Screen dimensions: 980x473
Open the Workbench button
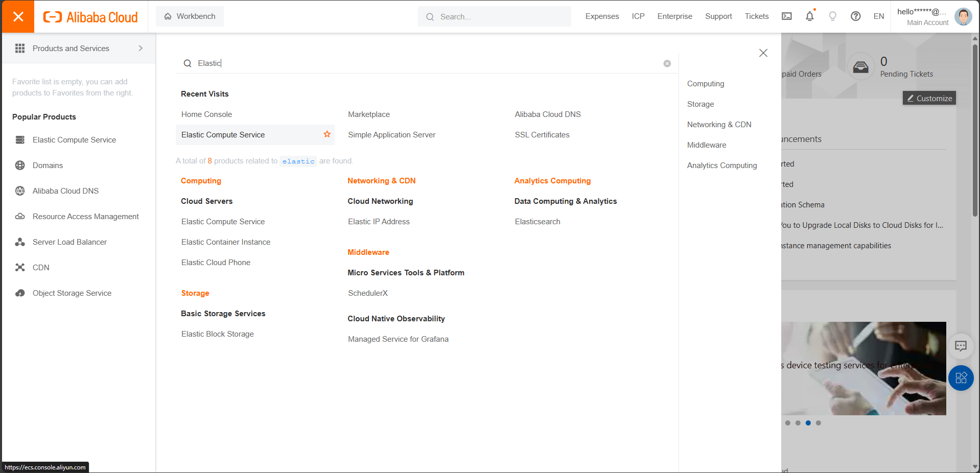pyautogui.click(x=190, y=16)
